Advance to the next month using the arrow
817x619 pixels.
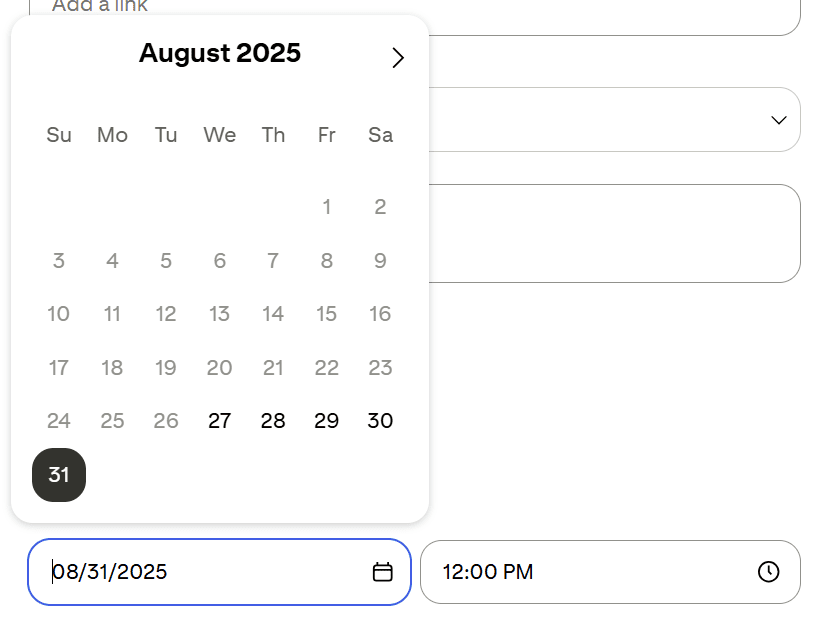(398, 57)
